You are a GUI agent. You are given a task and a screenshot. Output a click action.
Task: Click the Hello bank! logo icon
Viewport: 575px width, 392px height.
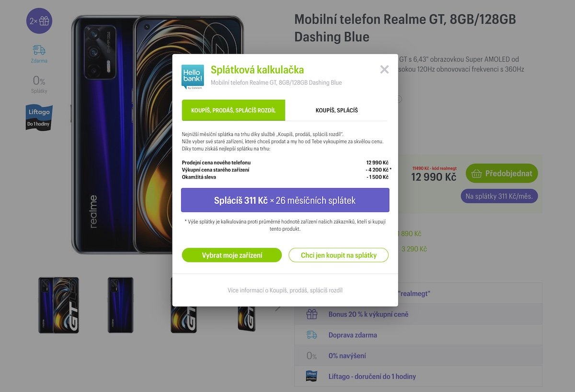point(193,77)
